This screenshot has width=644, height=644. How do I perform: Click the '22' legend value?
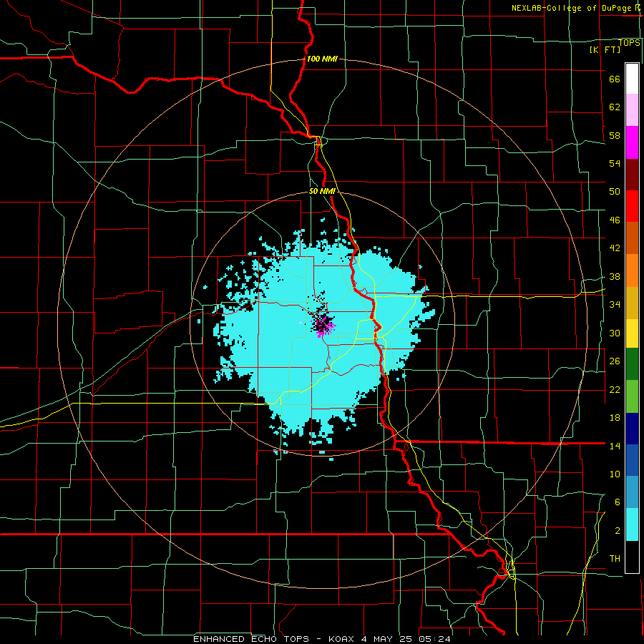[x=615, y=390]
